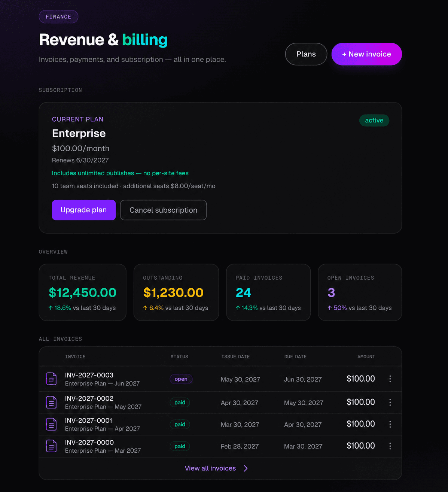Viewport: 448px width, 492px height.
Task: Click paid status badge of INV-2027-0002
Action: point(180,403)
